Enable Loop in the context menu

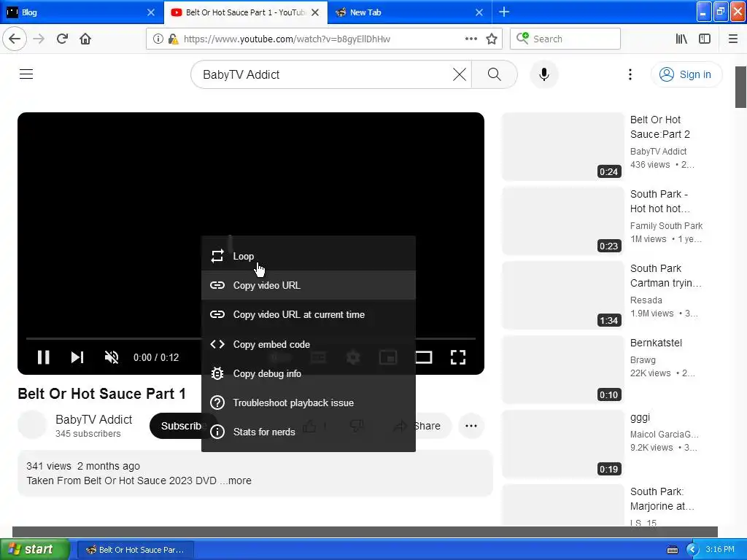click(309, 256)
